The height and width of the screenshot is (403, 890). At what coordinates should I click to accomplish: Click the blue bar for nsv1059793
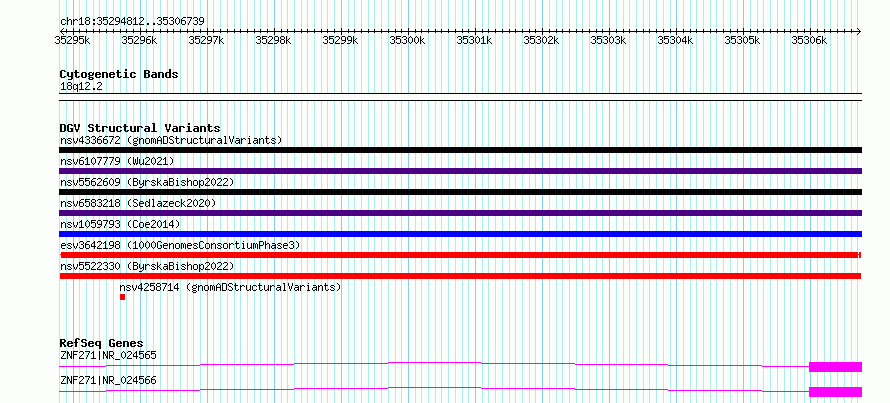click(460, 234)
